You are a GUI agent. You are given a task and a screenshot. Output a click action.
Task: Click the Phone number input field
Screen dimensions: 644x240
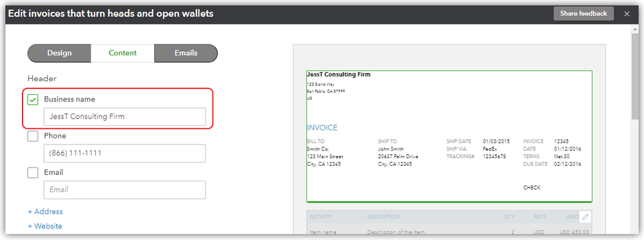click(125, 154)
